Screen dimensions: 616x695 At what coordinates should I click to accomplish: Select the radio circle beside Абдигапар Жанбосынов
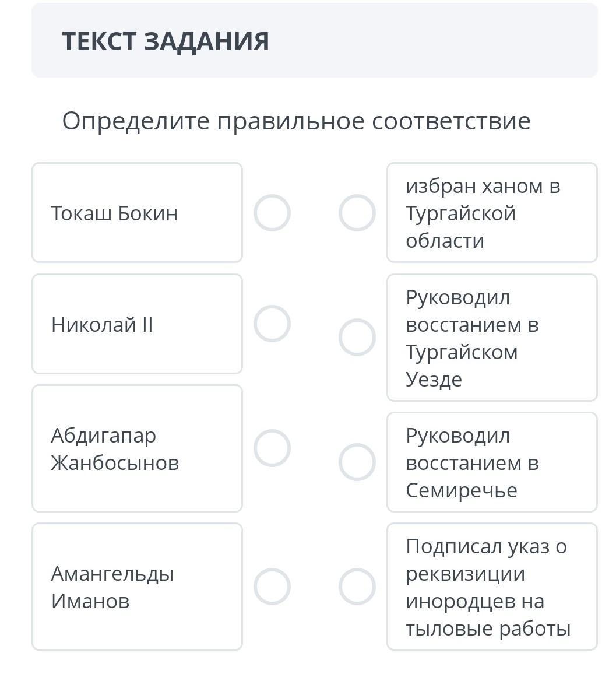pyautogui.click(x=272, y=448)
